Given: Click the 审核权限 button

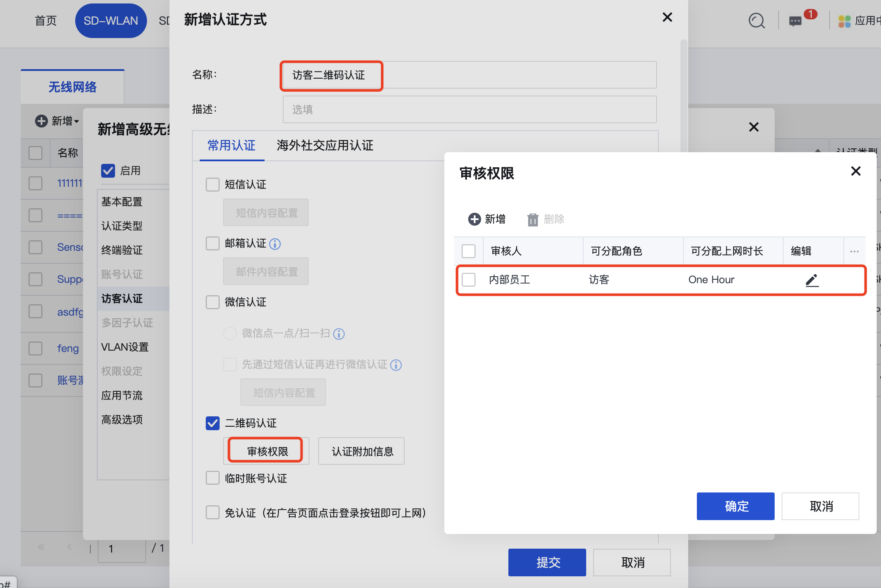Looking at the screenshot, I should (266, 451).
